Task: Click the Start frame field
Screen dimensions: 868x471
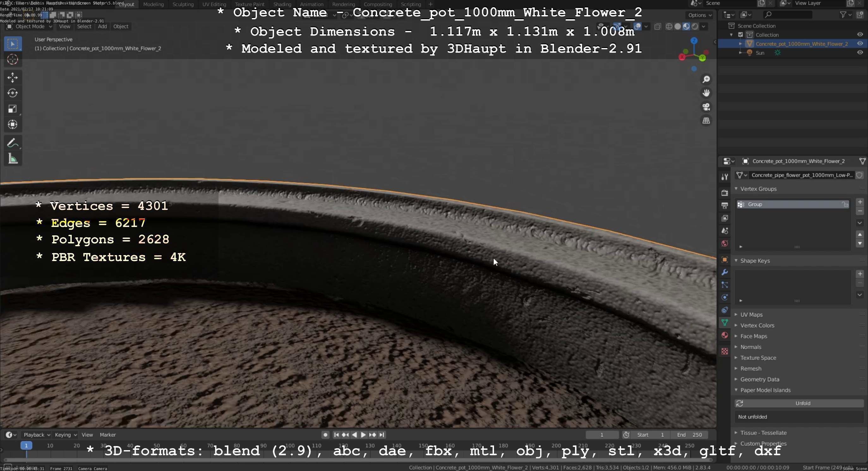Action: click(x=650, y=435)
